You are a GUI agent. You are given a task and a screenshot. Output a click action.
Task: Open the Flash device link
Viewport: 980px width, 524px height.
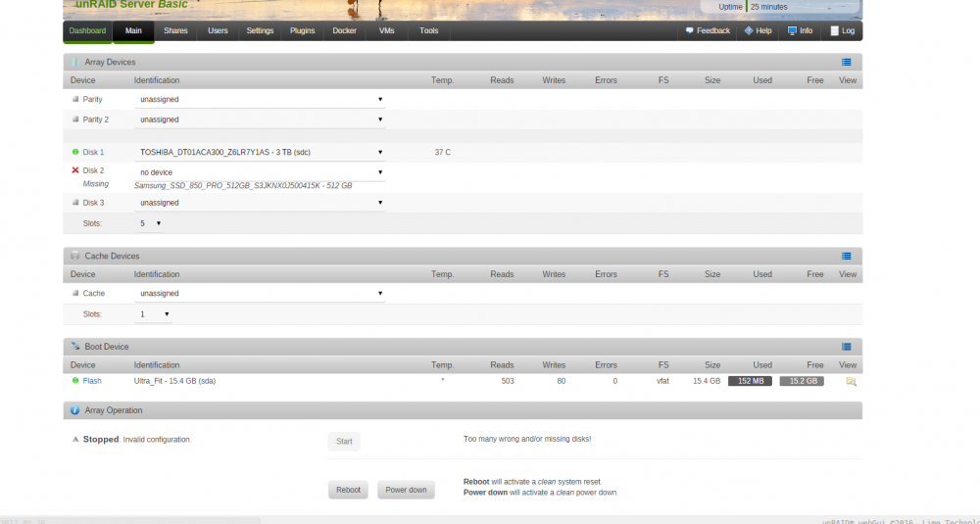92,381
